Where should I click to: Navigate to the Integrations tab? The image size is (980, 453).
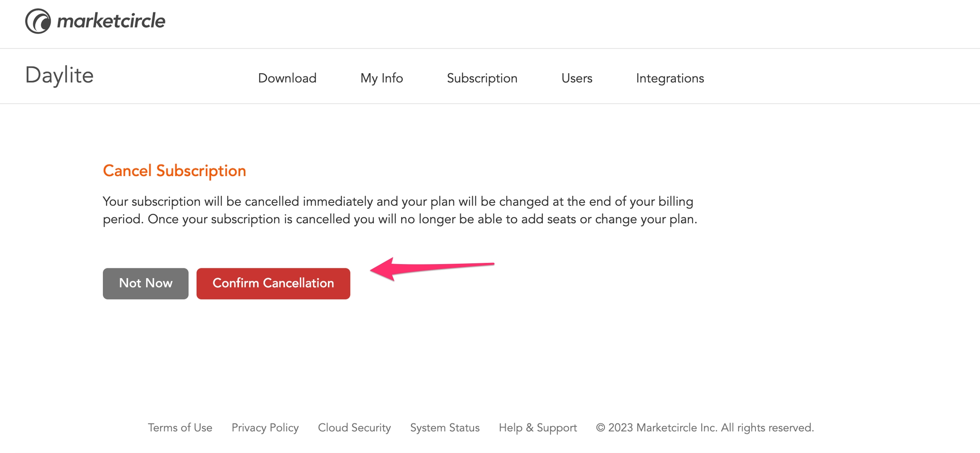click(670, 78)
